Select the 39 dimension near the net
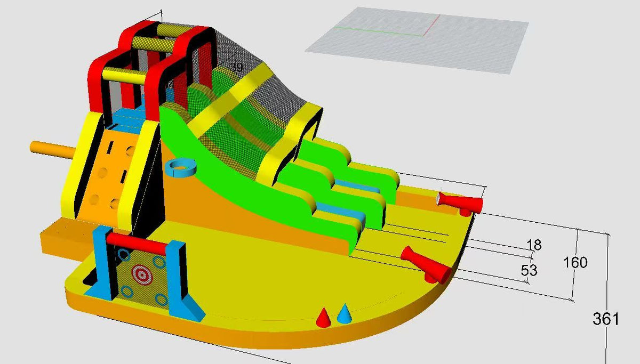 (236, 67)
